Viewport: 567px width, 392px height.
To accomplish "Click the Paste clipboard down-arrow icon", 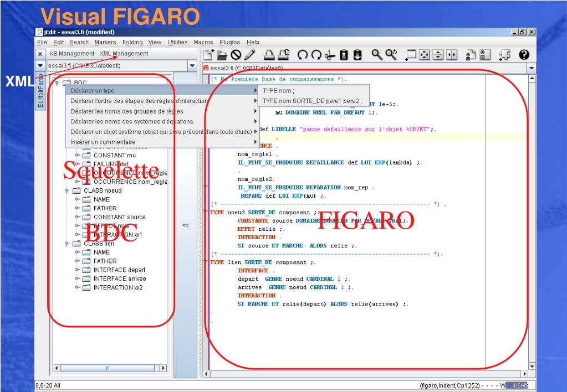I will click(357, 55).
